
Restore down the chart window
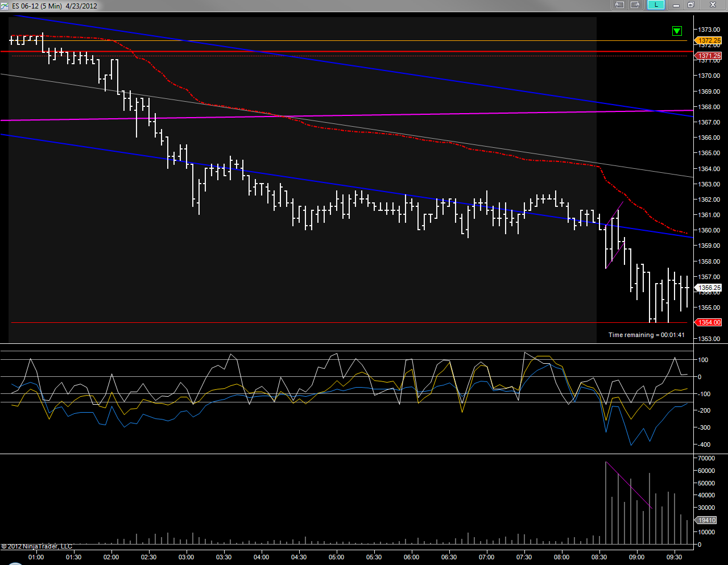click(x=690, y=5)
